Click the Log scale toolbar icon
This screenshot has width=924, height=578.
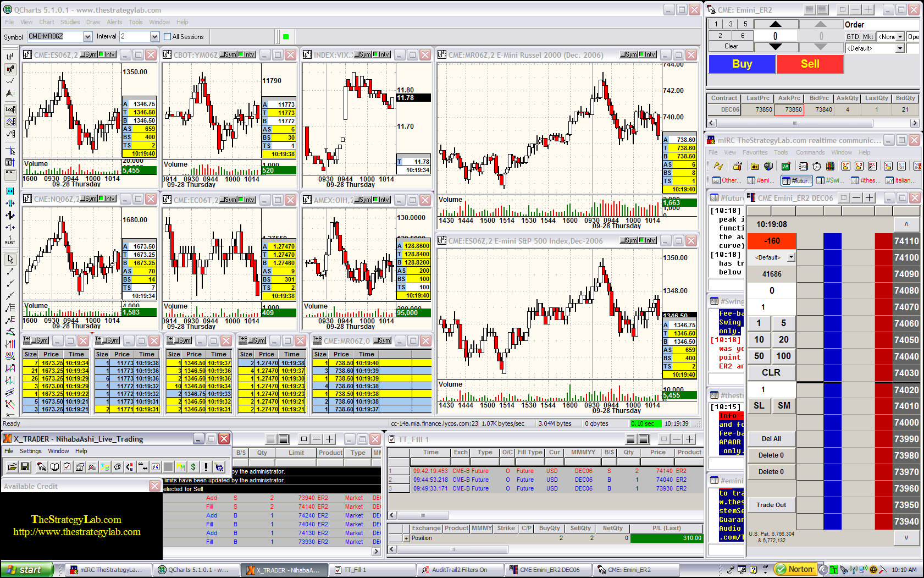[10, 109]
